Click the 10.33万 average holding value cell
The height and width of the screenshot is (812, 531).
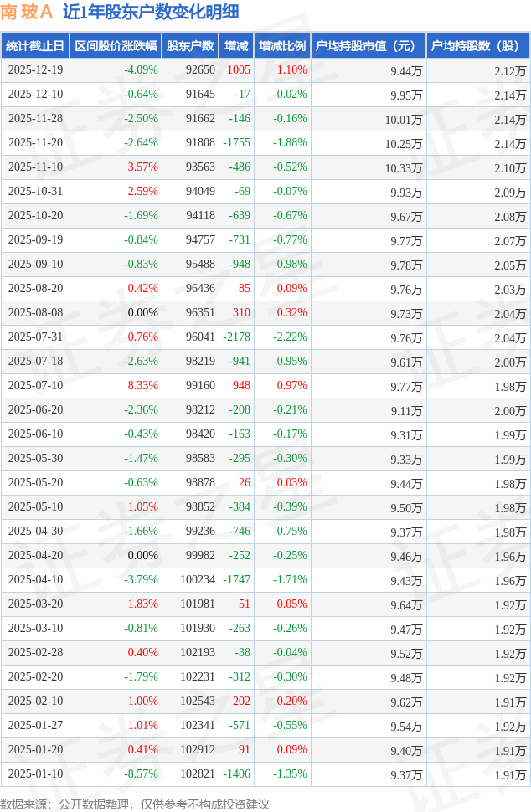tap(404, 167)
